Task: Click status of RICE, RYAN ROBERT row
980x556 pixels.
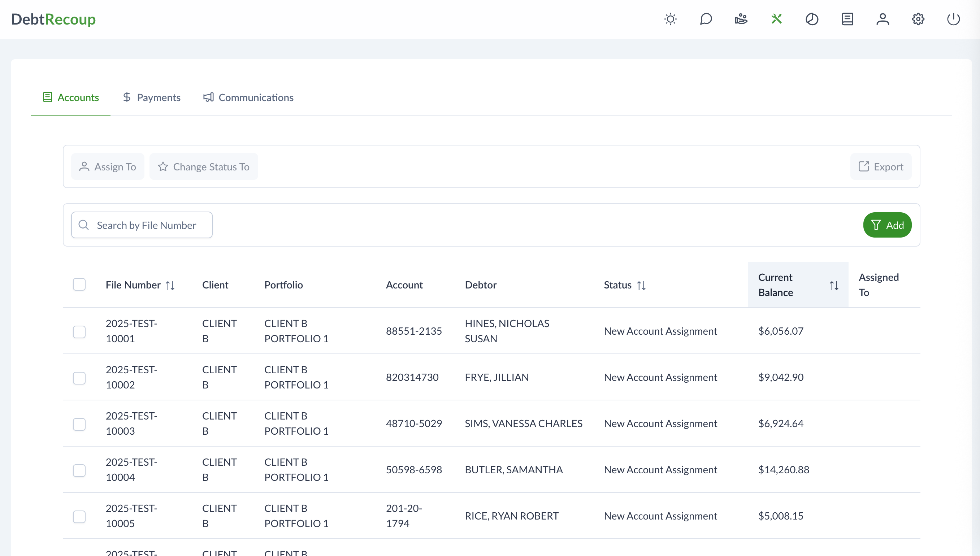Action: (x=660, y=516)
